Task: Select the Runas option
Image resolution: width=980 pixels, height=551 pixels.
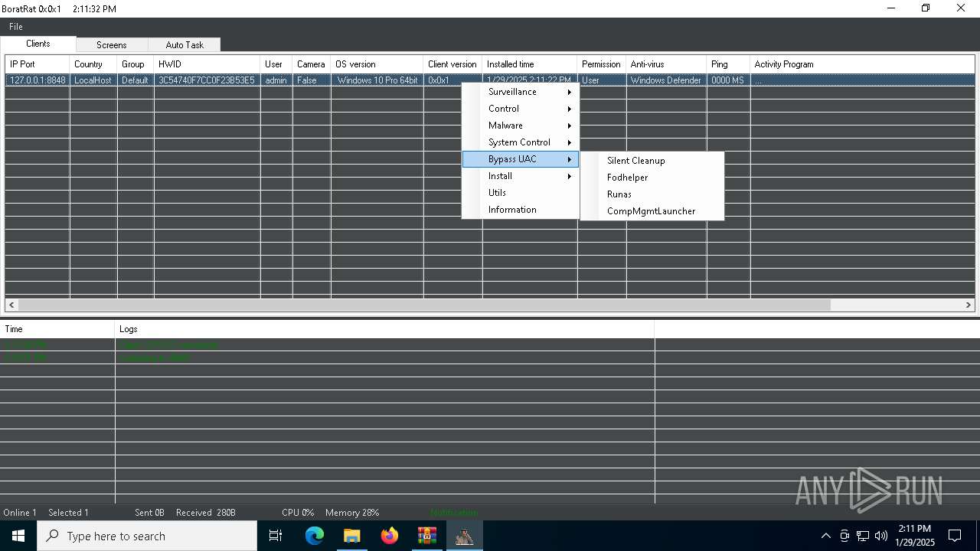Action: tap(652, 194)
